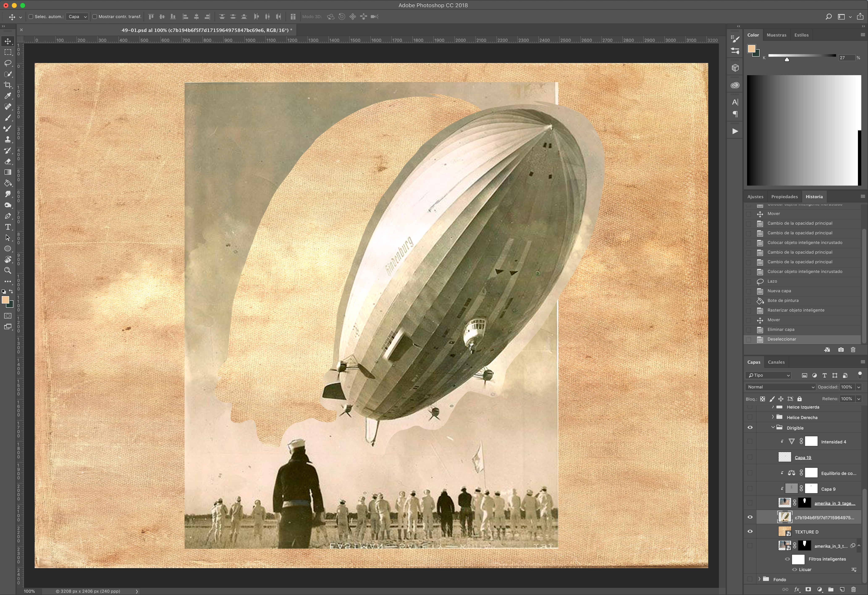Show the Fondo group visibility
Image resolution: width=868 pixels, height=595 pixels.
click(750, 579)
